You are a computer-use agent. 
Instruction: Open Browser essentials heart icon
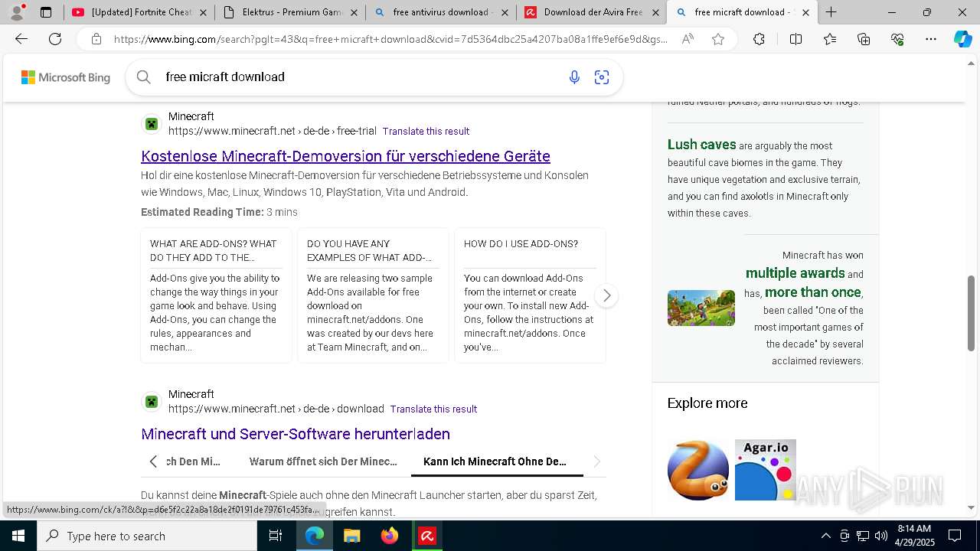(x=897, y=39)
